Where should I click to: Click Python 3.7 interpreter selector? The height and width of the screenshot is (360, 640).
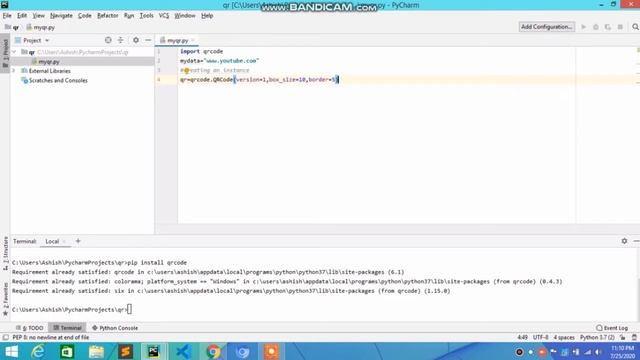(597, 338)
